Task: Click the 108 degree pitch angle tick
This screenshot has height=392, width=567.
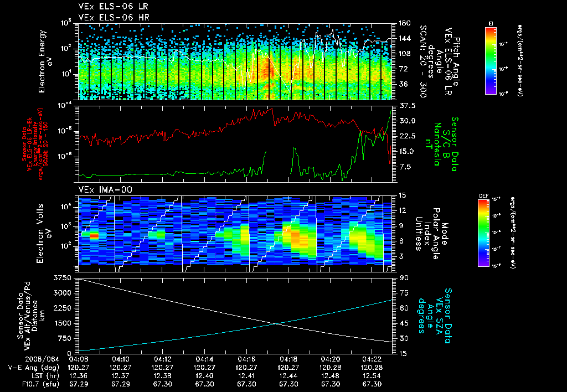Action: click(x=405, y=54)
